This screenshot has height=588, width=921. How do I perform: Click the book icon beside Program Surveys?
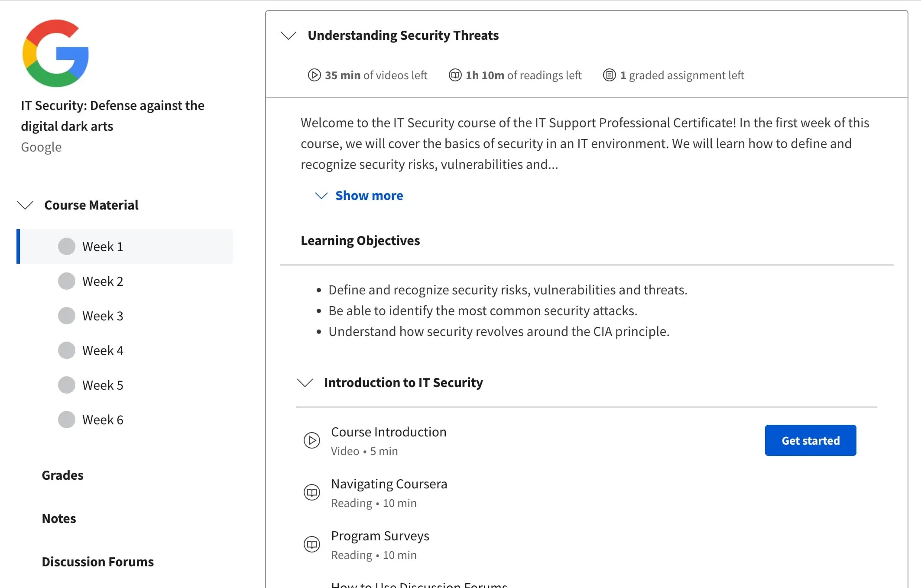pos(311,544)
